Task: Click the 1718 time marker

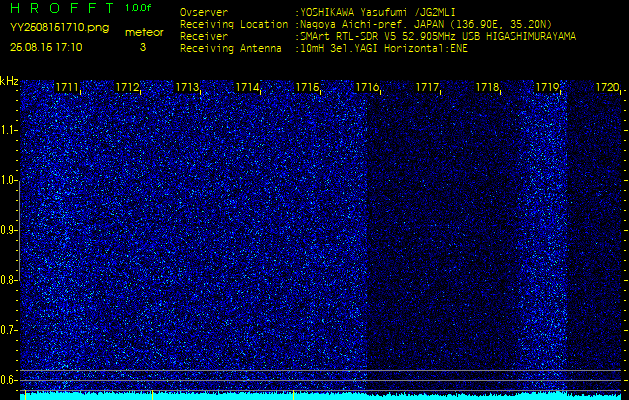Action: pos(487,87)
